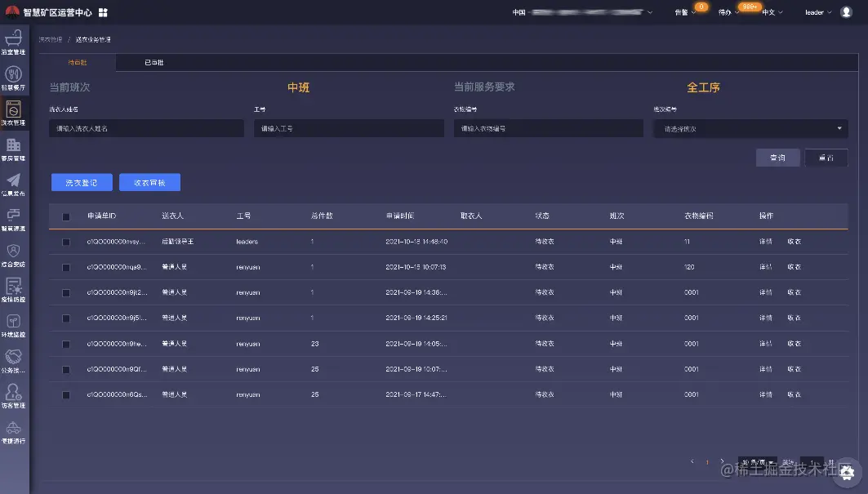Open the 客房管理 building sidebar icon
The image size is (868, 494).
[x=13, y=145]
